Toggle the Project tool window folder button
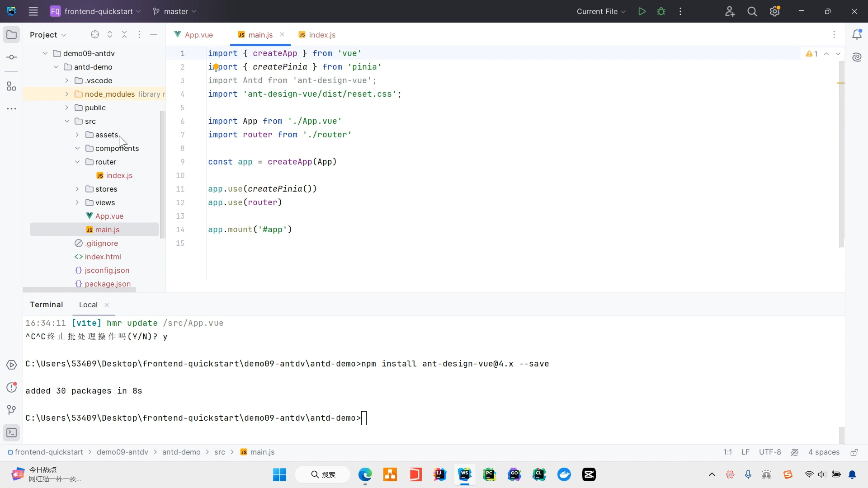Image resolution: width=868 pixels, height=488 pixels. [x=12, y=35]
